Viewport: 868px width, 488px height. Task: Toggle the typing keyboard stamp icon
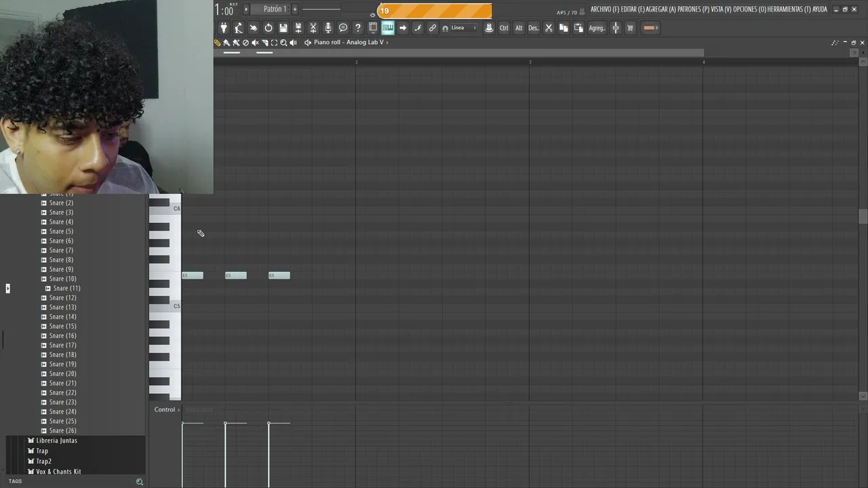489,28
